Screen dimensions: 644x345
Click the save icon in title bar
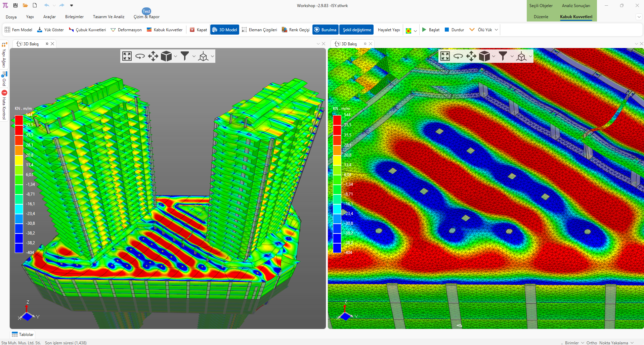tap(15, 5)
